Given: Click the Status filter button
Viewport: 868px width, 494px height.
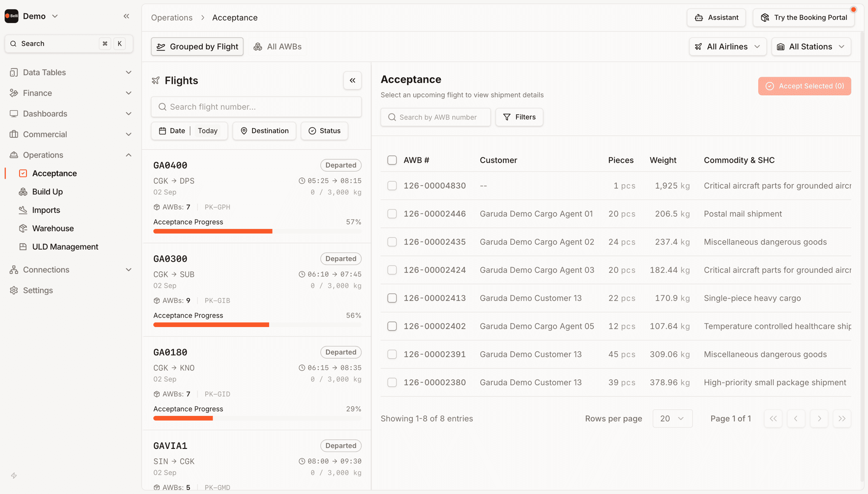Looking at the screenshot, I should coord(324,131).
